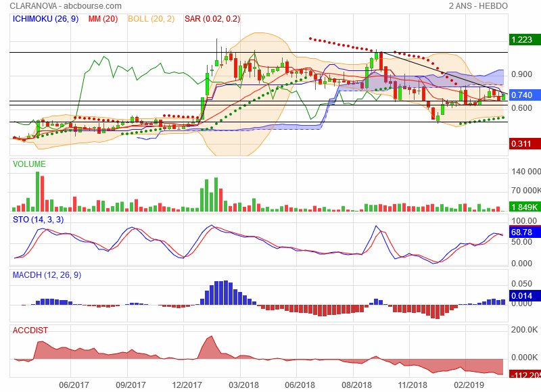Click the CLARANOVA - abcbourse.com title
The height and width of the screenshot is (392, 541).
click(x=66, y=6)
